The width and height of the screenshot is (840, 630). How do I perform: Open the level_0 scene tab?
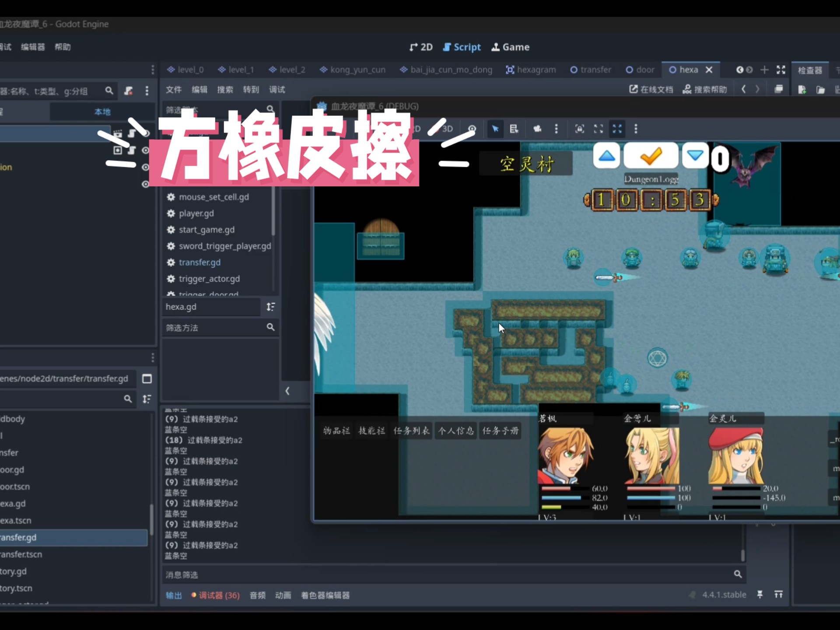coord(185,70)
